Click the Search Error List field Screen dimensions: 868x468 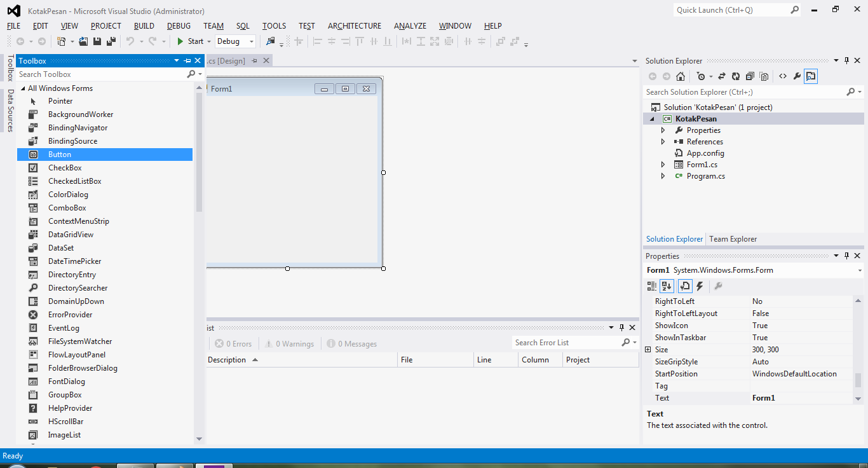[566, 343]
